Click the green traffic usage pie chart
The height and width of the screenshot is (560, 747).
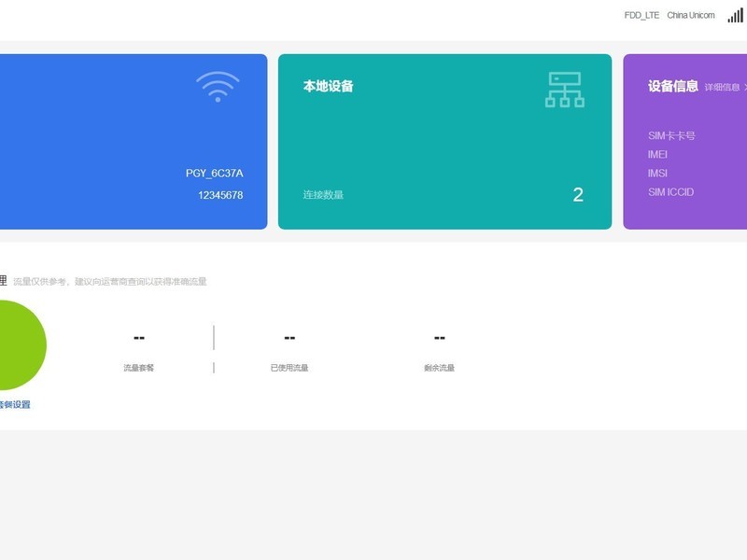21,345
